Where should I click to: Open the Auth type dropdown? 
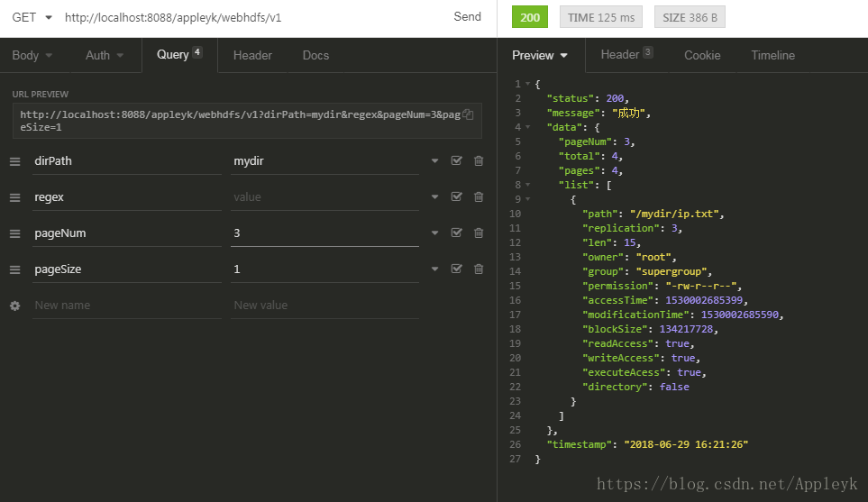click(x=105, y=55)
